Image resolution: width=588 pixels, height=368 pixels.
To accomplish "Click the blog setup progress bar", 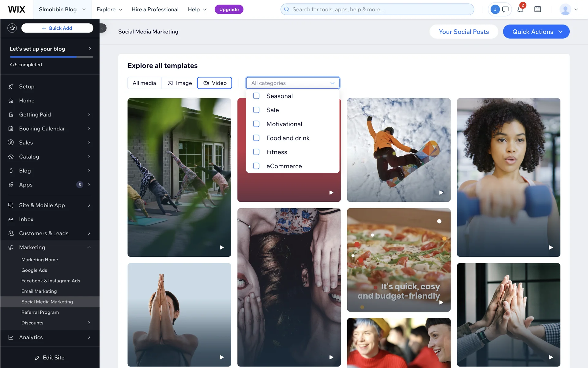I will pyautogui.click(x=51, y=57).
